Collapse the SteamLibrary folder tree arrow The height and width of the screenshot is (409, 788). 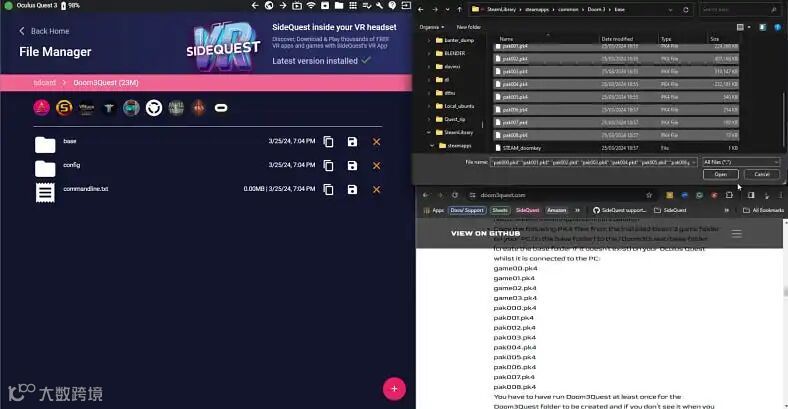coord(429,133)
